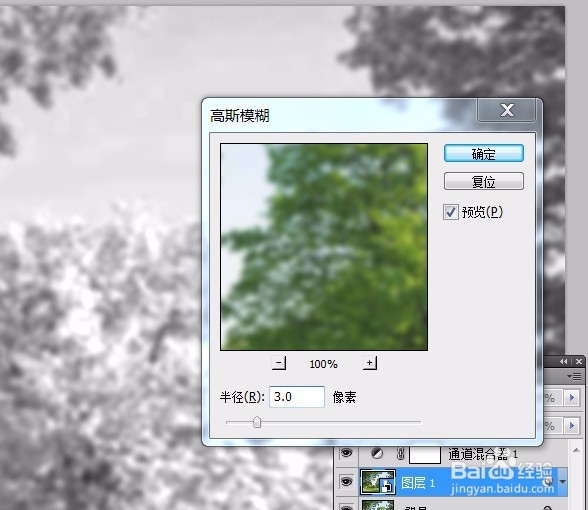Select the 通道混合器 1 layer name
588x510 pixels.
click(483, 454)
